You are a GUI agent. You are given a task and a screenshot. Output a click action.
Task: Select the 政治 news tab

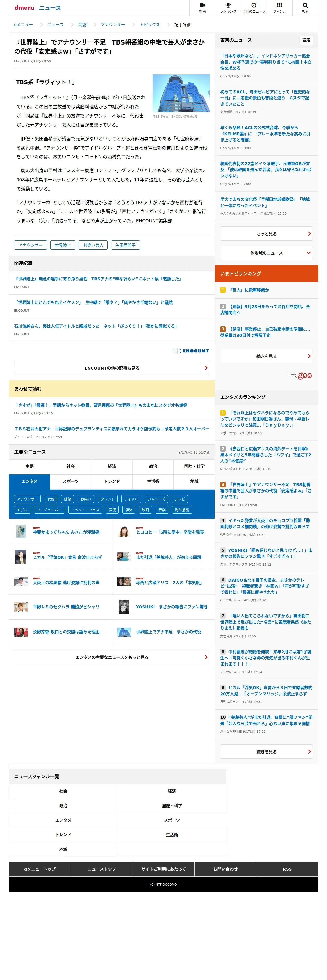point(153,466)
